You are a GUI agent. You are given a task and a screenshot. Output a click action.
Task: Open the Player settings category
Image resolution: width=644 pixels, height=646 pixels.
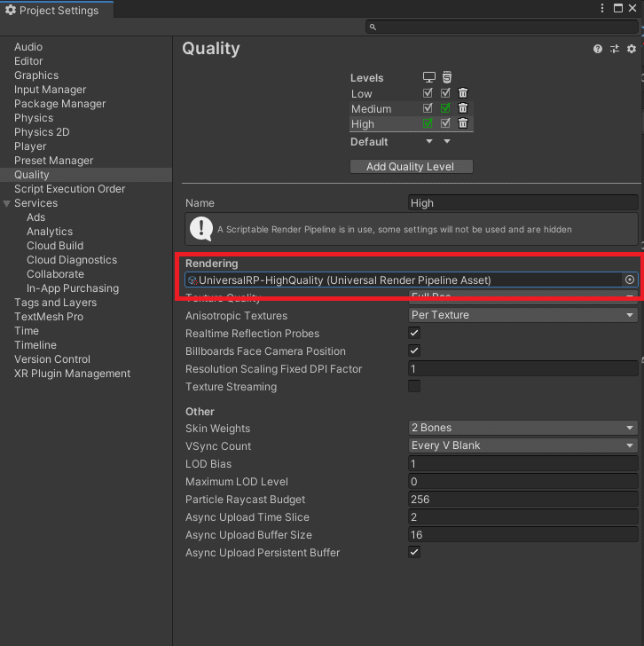[30, 146]
